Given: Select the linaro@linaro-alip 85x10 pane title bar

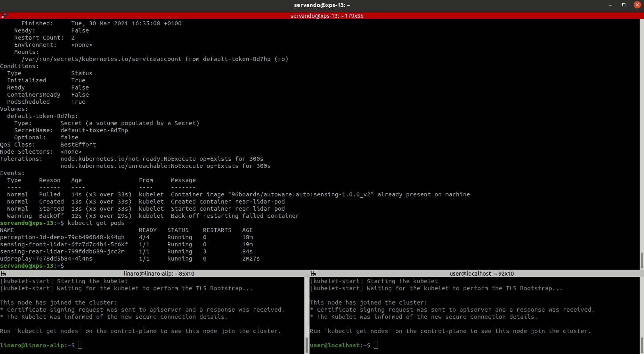Looking at the screenshot, I should [159, 274].
